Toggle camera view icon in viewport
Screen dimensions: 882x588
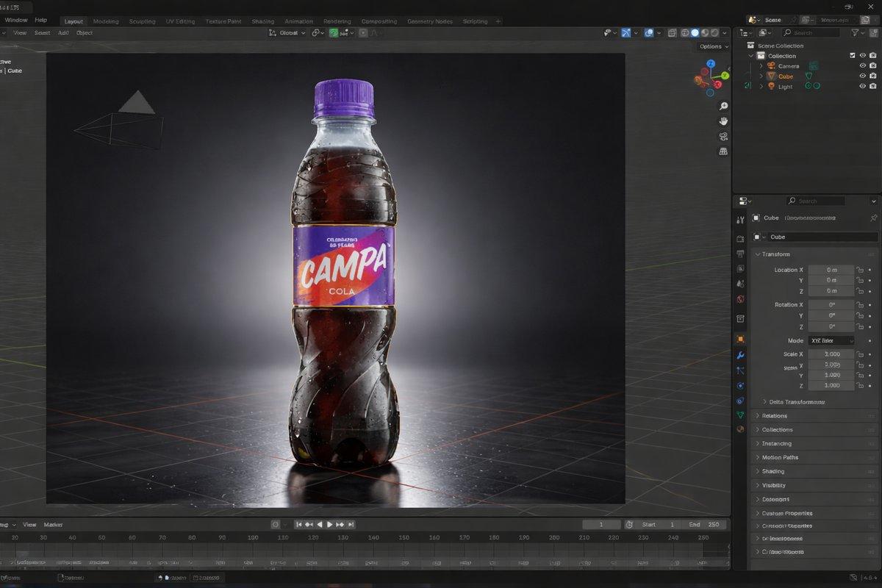(x=723, y=136)
